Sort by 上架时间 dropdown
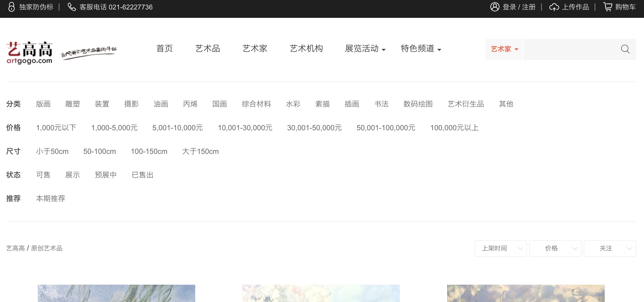Image resolution: width=644 pixels, height=302 pixels. pyautogui.click(x=500, y=248)
